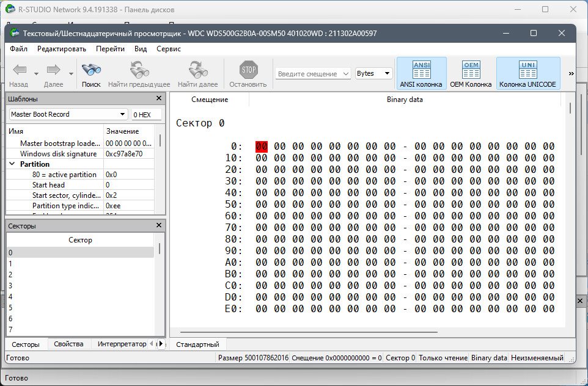This screenshot has height=386, width=588.
Task: Select the Start head row
Action: 80,185
